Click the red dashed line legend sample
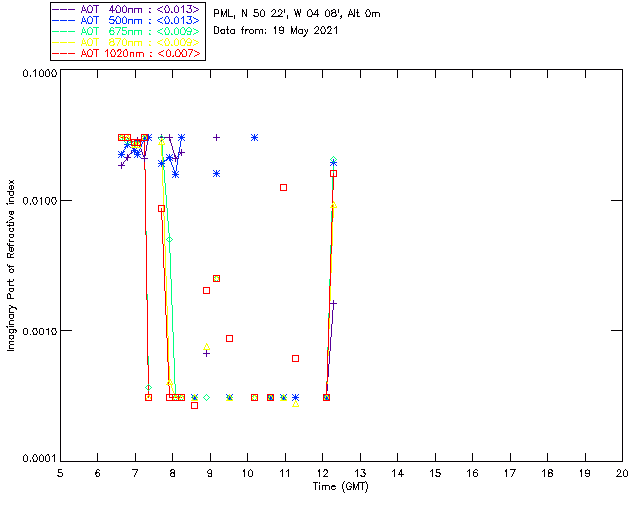Image resolution: width=640 pixels, height=512 pixels. click(x=64, y=53)
